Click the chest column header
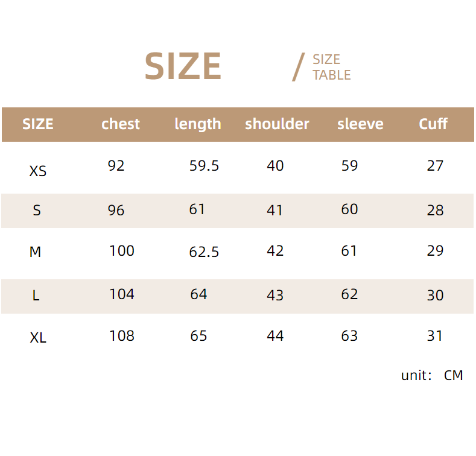 click(x=121, y=124)
